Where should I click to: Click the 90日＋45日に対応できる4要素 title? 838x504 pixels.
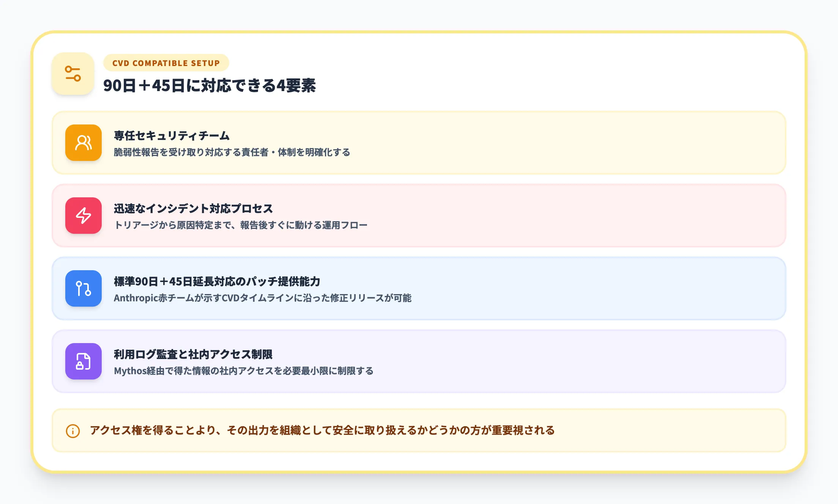point(211,86)
